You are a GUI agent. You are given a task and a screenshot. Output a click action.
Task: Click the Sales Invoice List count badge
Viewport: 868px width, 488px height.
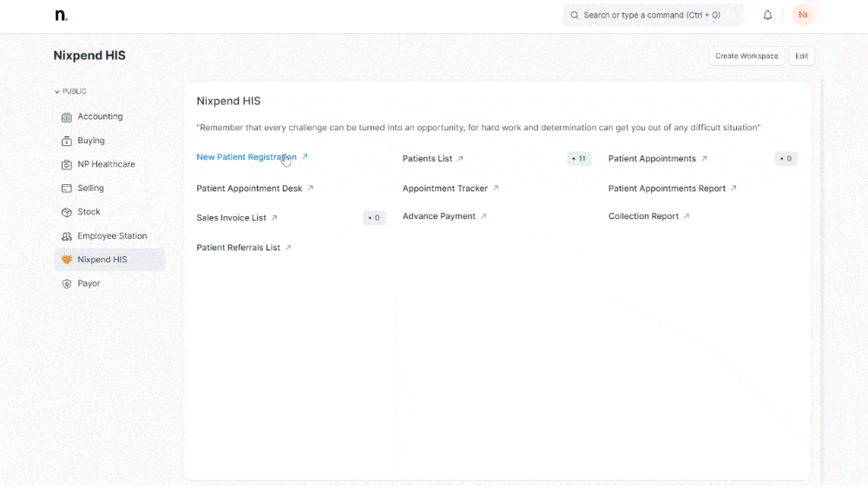click(x=374, y=218)
